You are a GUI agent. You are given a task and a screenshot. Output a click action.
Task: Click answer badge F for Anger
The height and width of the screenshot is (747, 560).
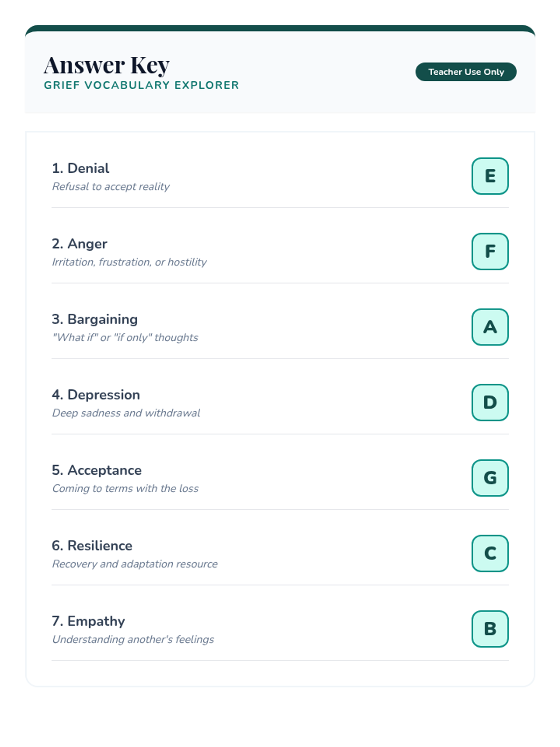(490, 252)
